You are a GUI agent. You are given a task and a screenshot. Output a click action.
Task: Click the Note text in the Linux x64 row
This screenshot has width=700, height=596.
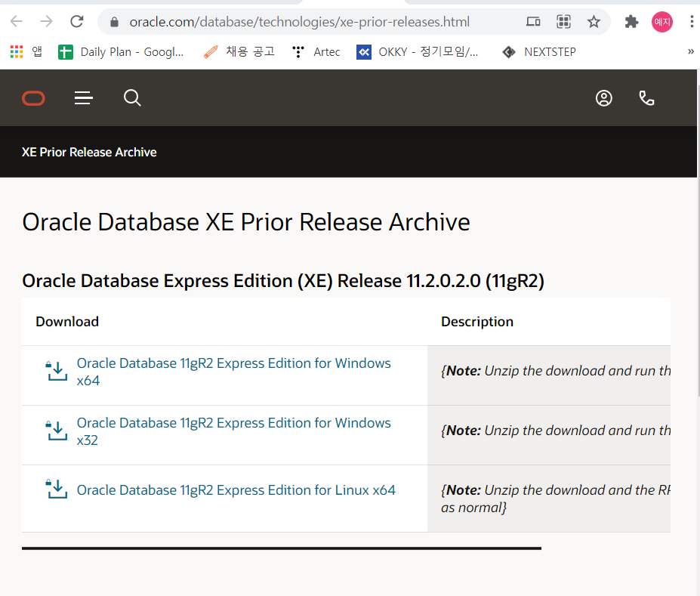pos(556,499)
